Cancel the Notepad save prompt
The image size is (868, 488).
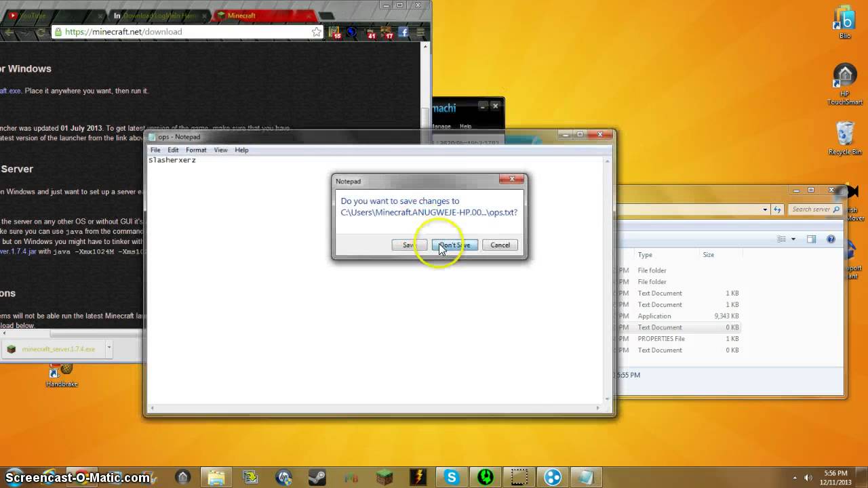500,245
